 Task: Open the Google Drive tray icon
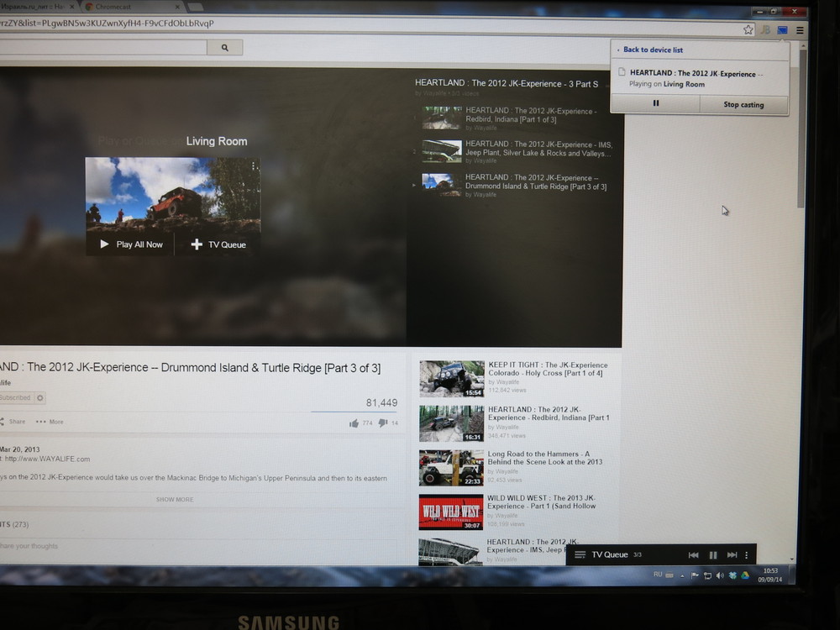[744, 575]
